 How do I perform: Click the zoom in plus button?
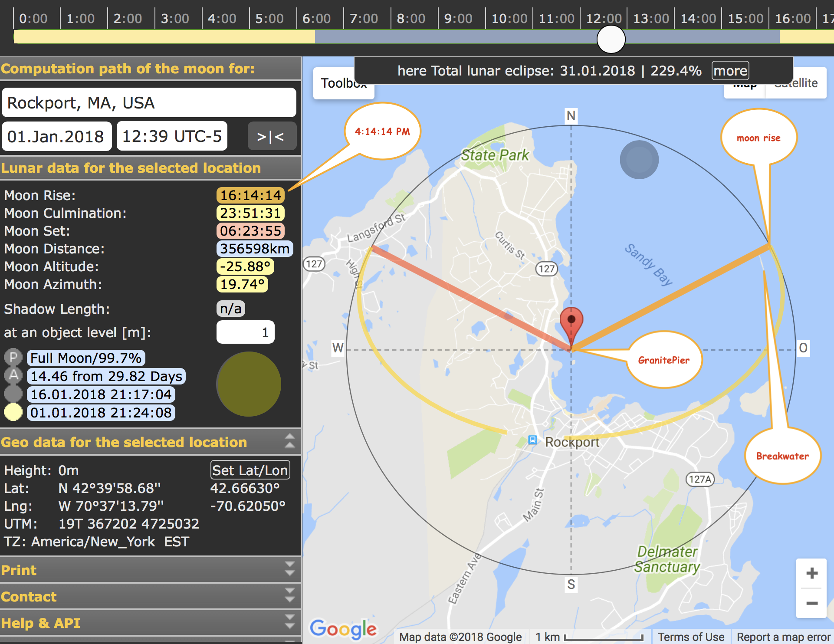point(811,573)
